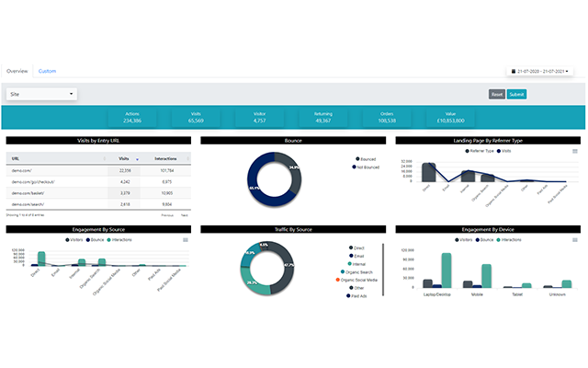Click the 10,905 interactions cell
Image resolution: width=588 pixels, height=368 pixels.
(x=167, y=193)
